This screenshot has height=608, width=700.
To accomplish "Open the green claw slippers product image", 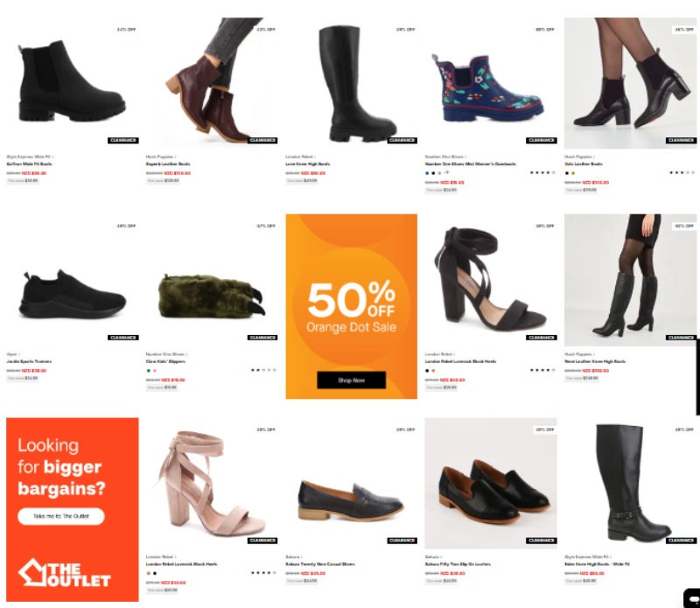I will point(212,280).
